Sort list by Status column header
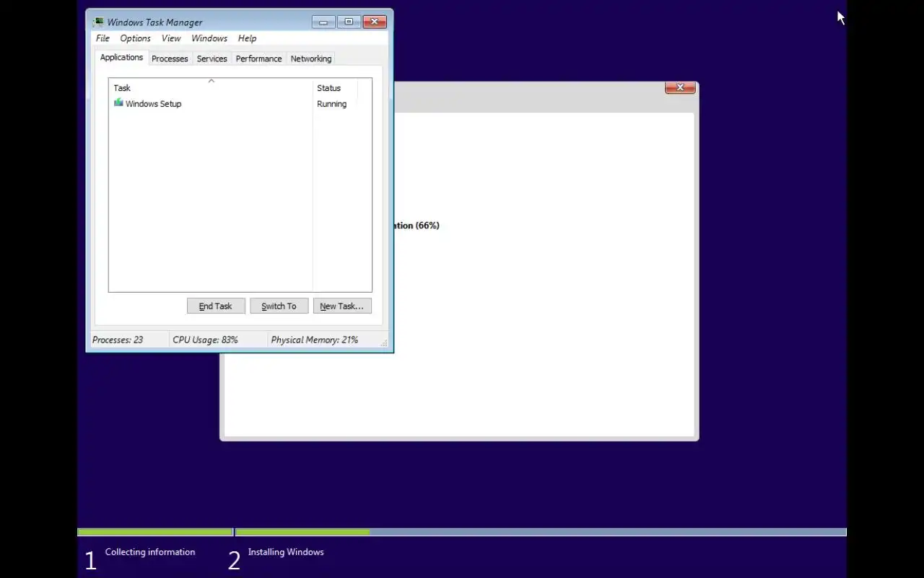Screen dimensions: 924x578 pos(335,88)
